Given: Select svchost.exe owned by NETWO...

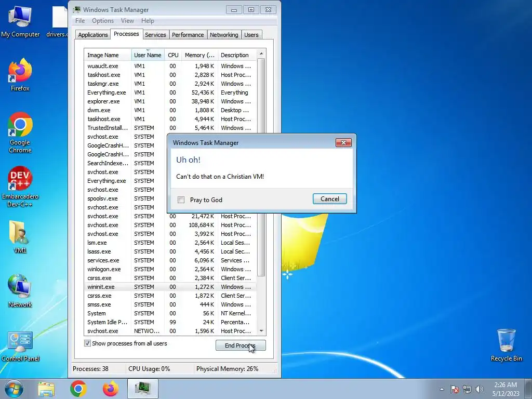Looking at the screenshot, I should coord(170,331).
